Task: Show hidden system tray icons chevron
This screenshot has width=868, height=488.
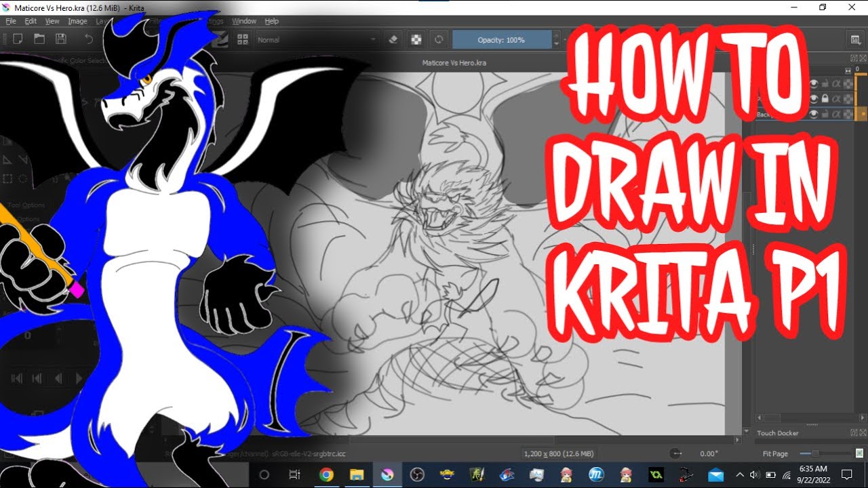Action: 739,474
